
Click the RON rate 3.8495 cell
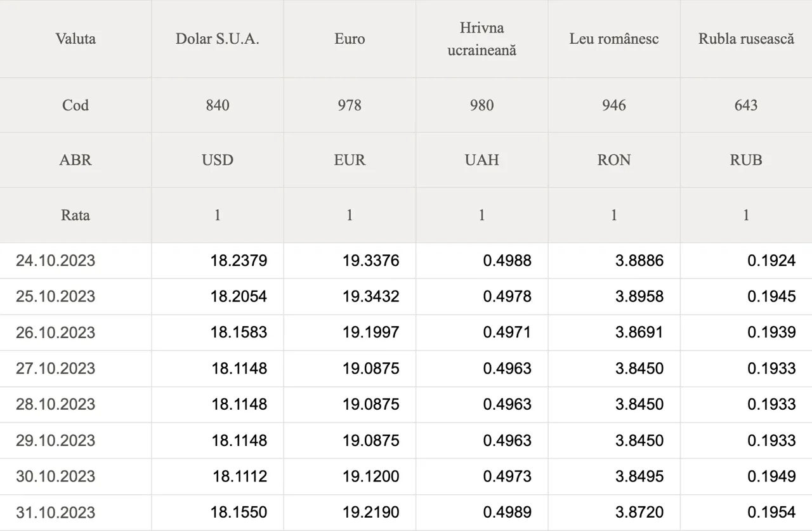click(639, 476)
